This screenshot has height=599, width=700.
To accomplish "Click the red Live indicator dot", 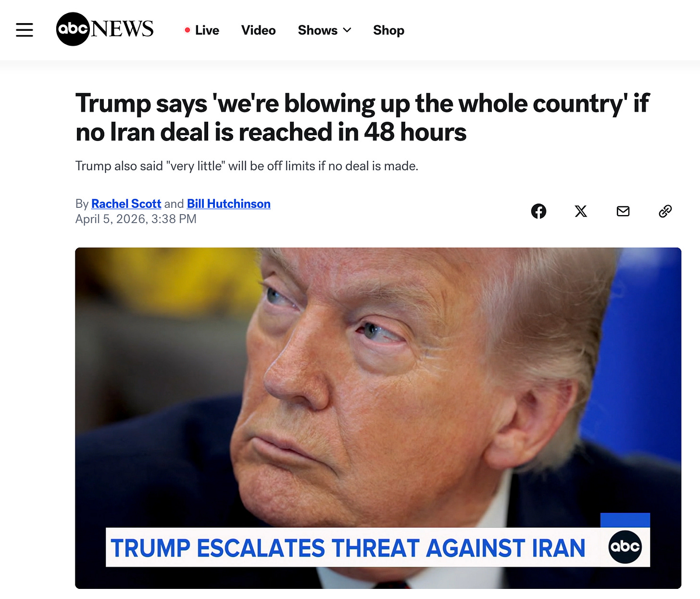I will pyautogui.click(x=187, y=30).
